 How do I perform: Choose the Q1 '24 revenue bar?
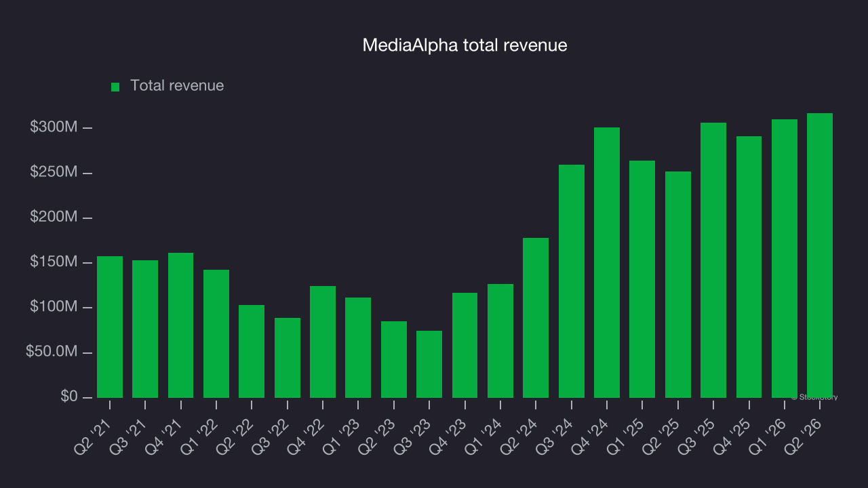(x=500, y=341)
